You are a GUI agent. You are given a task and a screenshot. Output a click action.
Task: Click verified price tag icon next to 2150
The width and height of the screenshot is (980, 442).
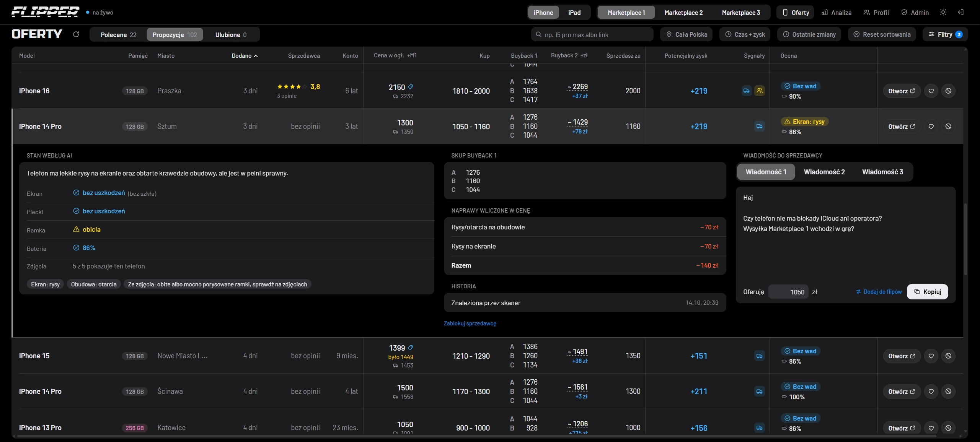[410, 87]
